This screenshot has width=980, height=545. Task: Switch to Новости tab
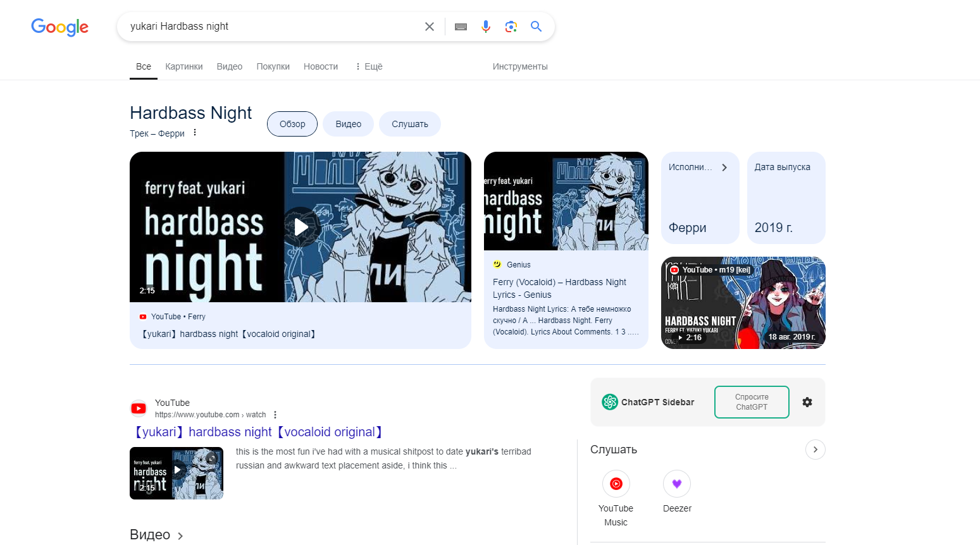coord(321,66)
